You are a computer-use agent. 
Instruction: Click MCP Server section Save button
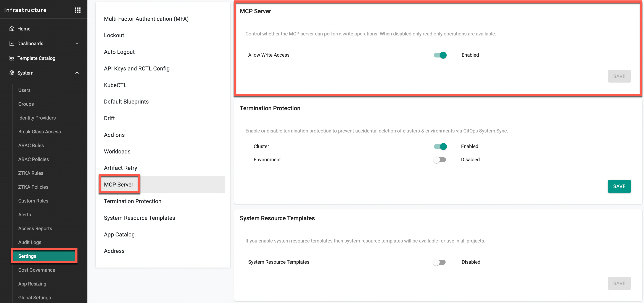pos(619,76)
